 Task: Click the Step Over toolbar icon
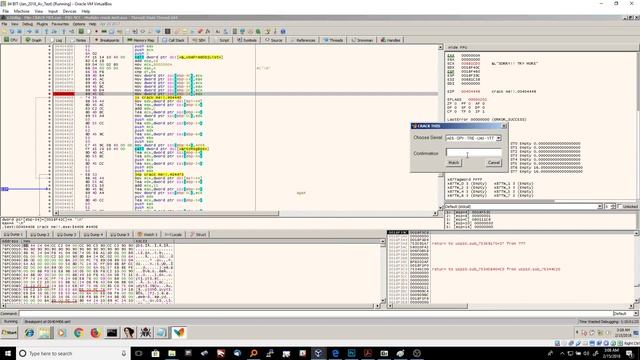[54, 31]
